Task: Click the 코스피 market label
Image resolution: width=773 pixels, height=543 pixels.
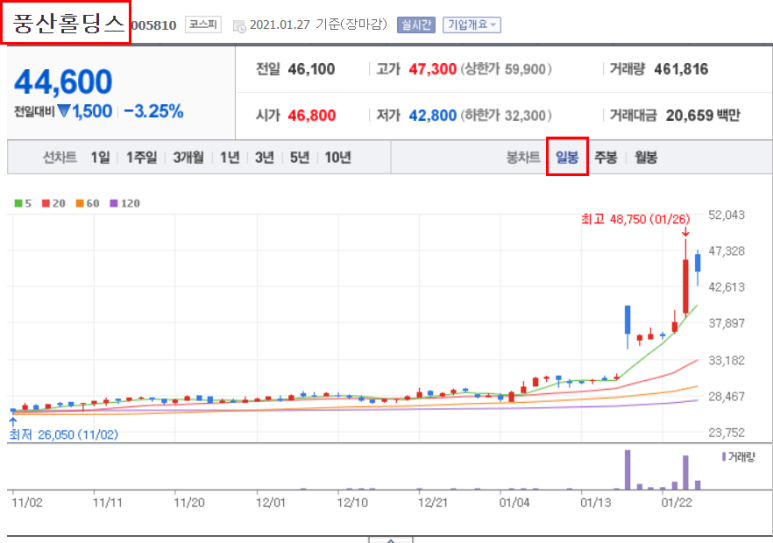Action: click(x=203, y=25)
